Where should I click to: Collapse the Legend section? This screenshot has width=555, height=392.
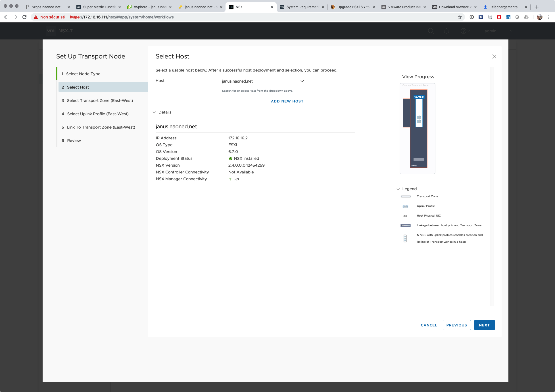tap(398, 189)
